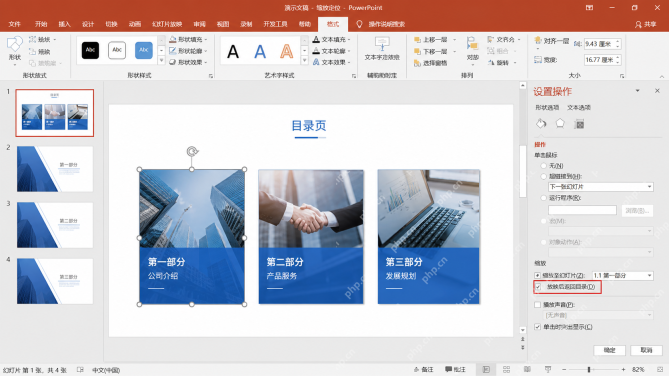Click the 取消 Cancel button
The height and width of the screenshot is (376, 669).
646,350
